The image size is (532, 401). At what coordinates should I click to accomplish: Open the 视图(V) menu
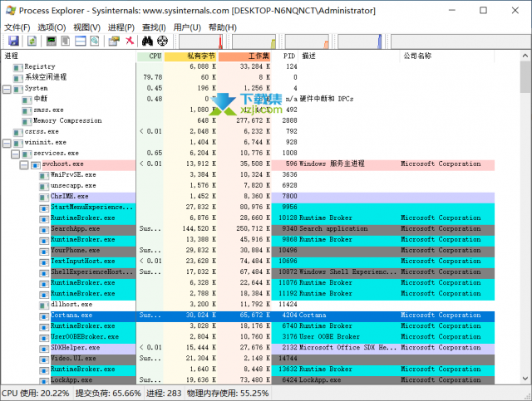[x=86, y=27]
